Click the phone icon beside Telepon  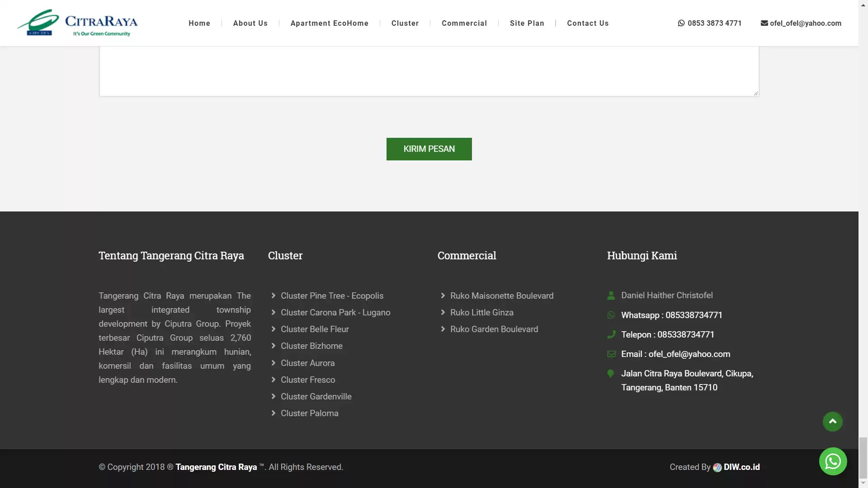[611, 334]
